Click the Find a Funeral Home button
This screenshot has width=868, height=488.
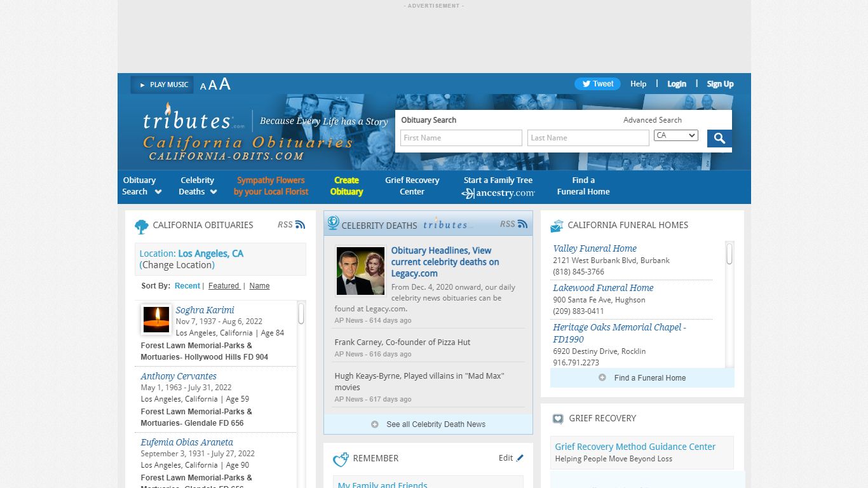642,378
